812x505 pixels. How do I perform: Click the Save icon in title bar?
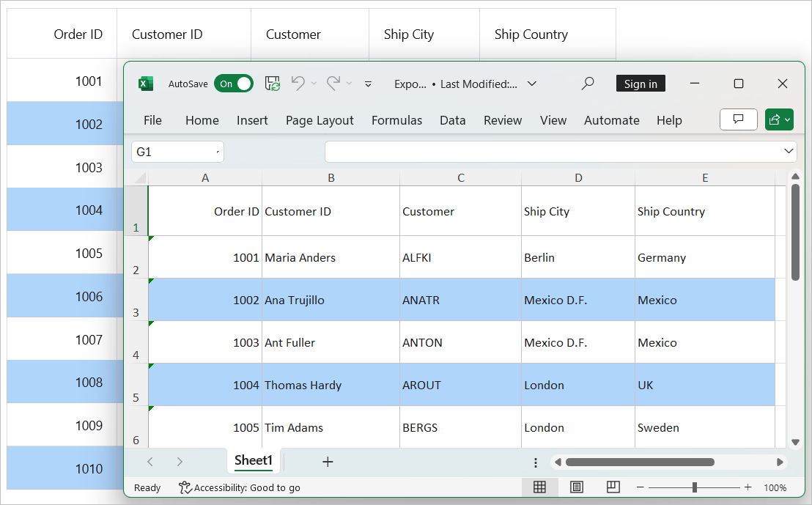point(273,84)
